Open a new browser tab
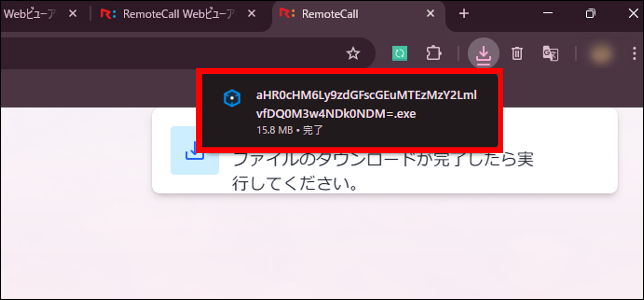This screenshot has width=644, height=300. coord(464,13)
